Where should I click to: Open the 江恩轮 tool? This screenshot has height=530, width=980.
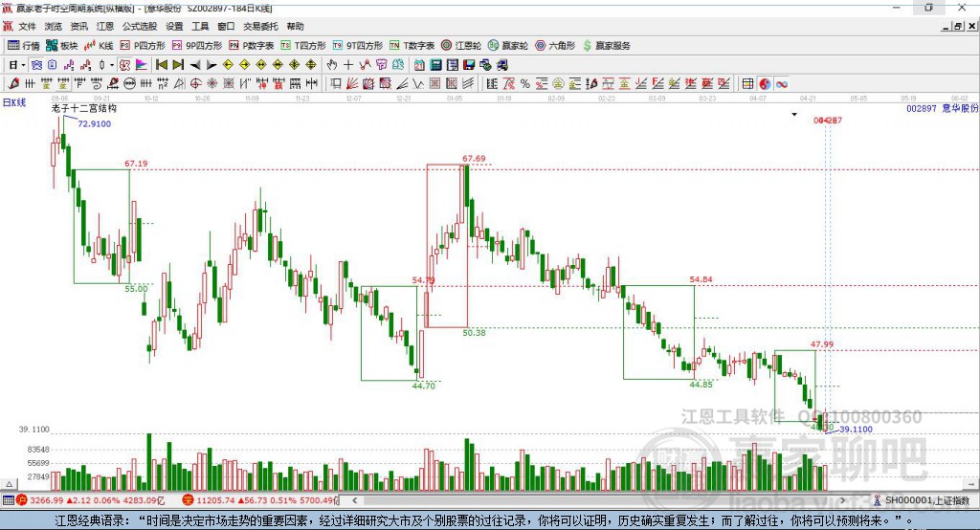(461, 46)
